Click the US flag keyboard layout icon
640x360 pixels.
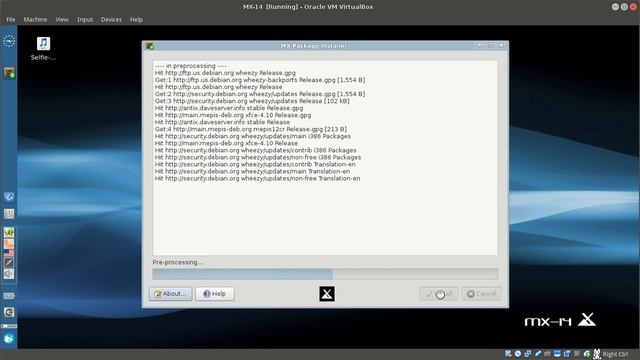9,253
